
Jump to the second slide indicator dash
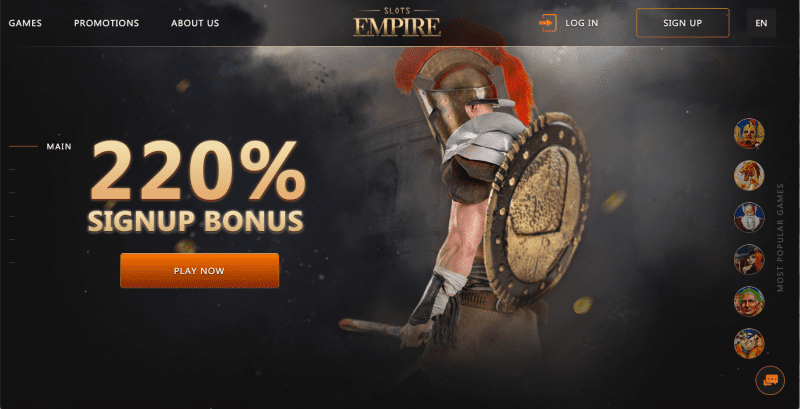pyautogui.click(x=12, y=169)
